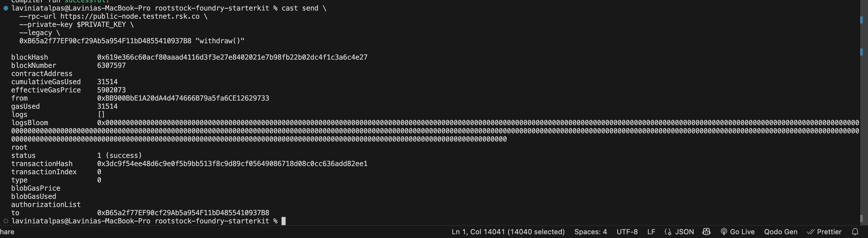Click the status 1 (success) text
The image size is (868, 238).
point(120,156)
